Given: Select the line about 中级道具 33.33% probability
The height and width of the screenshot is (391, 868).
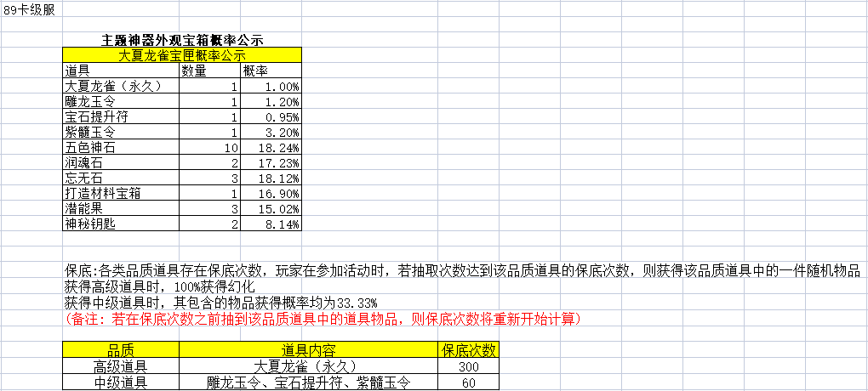Looking at the screenshot, I should tap(221, 303).
